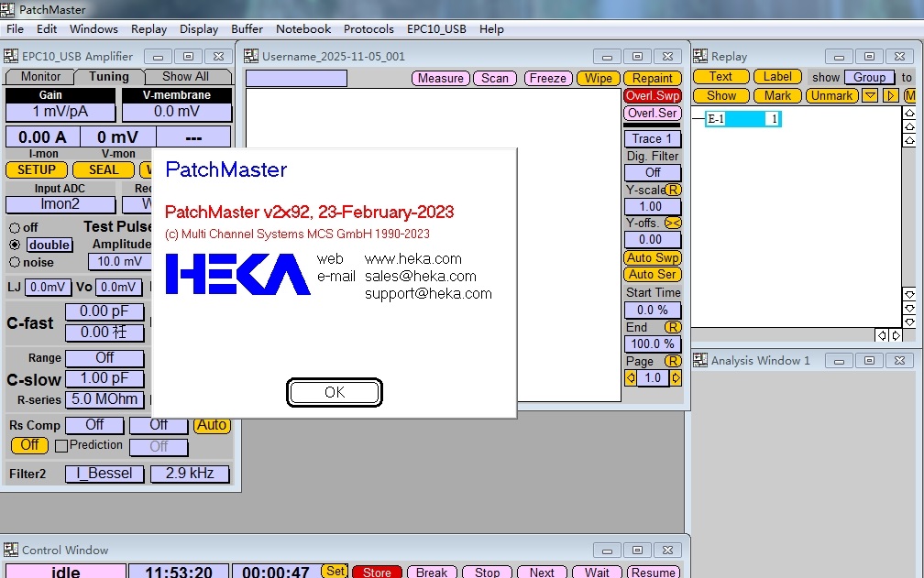Click the Y-scale reset R icon
924x578 pixels.
click(x=673, y=190)
